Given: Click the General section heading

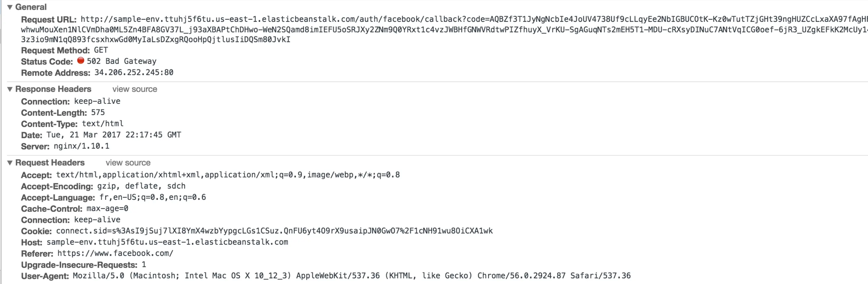Looking at the screenshot, I should [31, 7].
